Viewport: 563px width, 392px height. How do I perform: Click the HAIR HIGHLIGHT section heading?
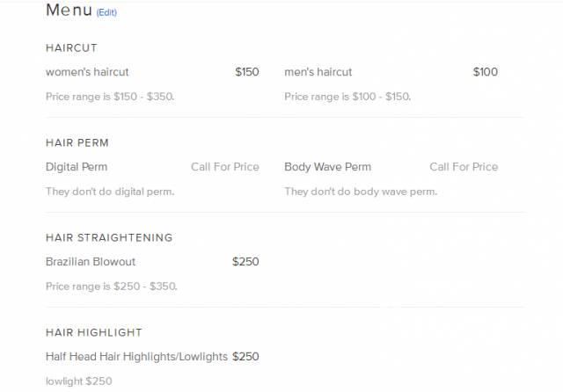click(x=94, y=332)
